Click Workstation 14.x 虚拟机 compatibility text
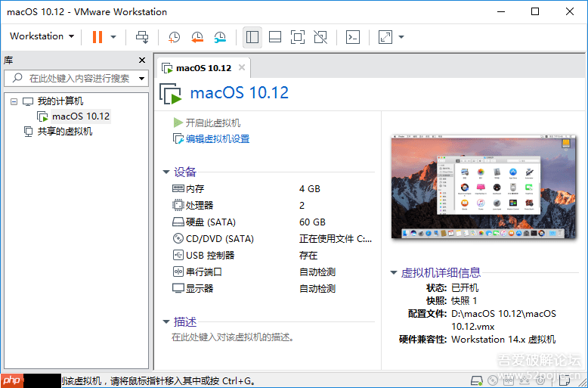The image size is (588, 388). click(x=503, y=340)
